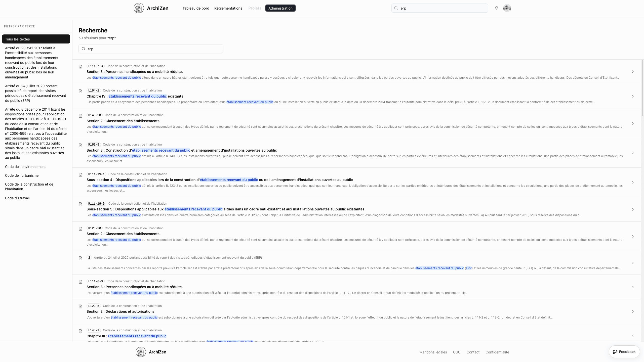Select the Code de l'urbanisme filter
Image resolution: width=644 pixels, height=362 pixels.
22,175
